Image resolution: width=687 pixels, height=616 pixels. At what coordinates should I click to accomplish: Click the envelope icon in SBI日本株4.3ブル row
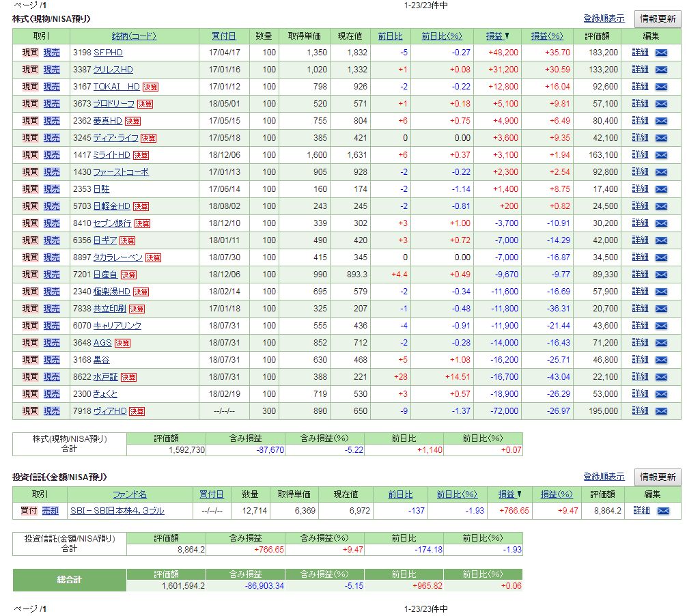click(663, 511)
